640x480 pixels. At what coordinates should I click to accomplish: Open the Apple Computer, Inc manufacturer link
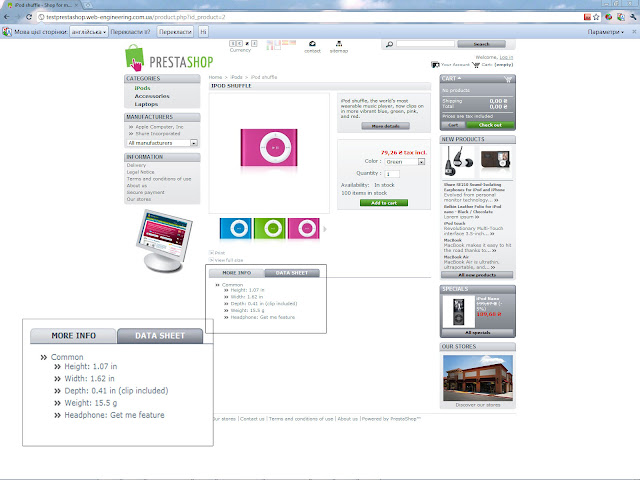click(x=159, y=127)
